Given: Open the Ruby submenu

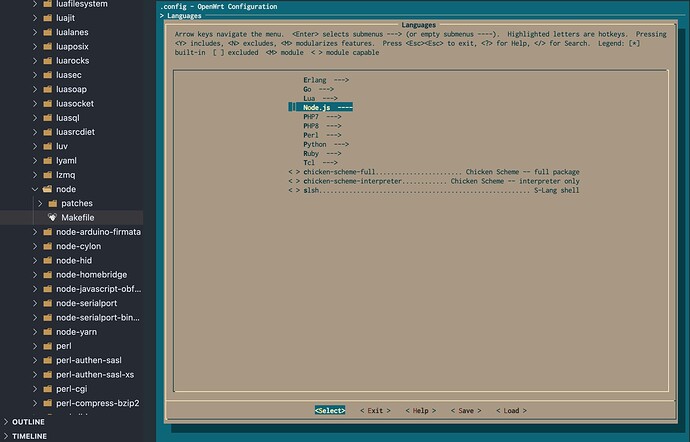Looking at the screenshot, I should (322, 154).
